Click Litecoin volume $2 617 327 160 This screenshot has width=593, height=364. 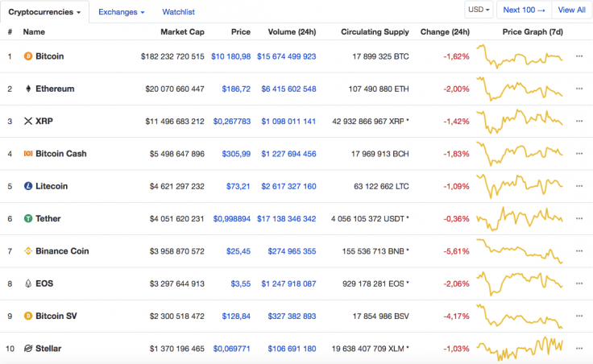click(x=288, y=186)
